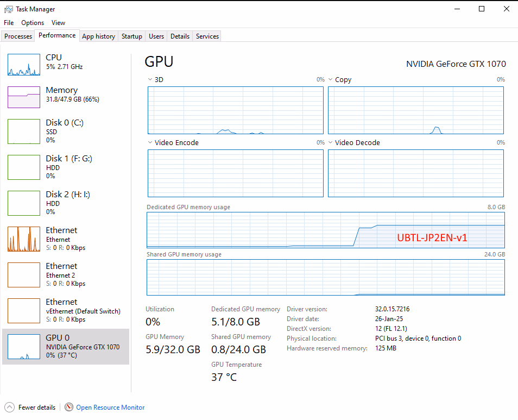Switch to the Processes tab

pos(18,36)
